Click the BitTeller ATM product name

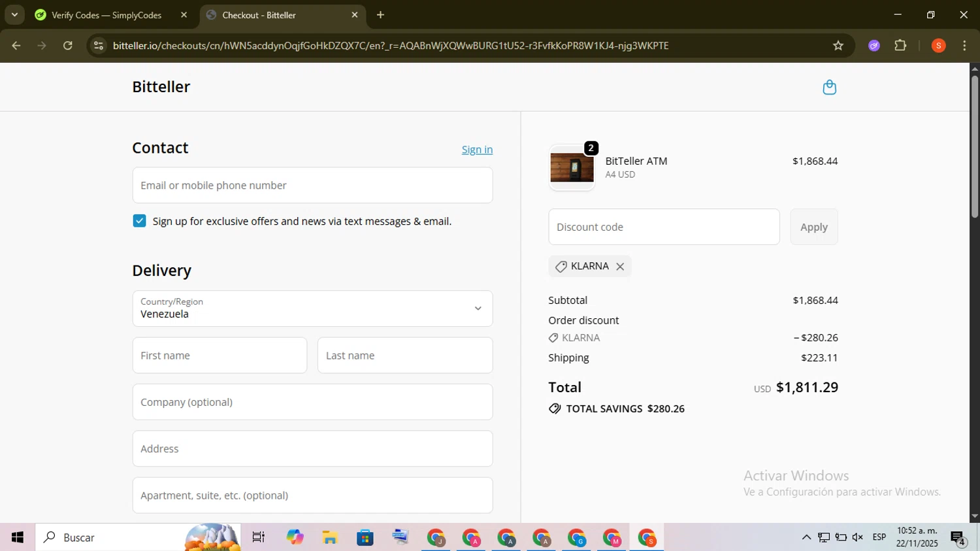click(x=636, y=161)
